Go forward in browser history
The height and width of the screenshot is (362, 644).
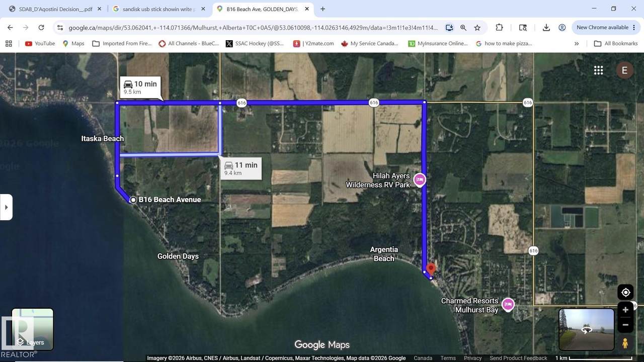click(26, 28)
